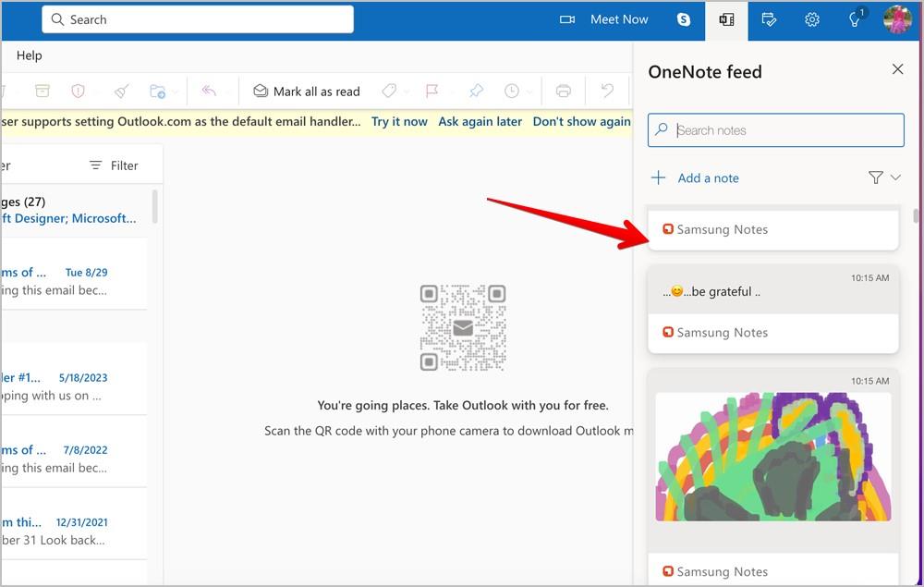The width and height of the screenshot is (924, 587).
Task: Click the Reply all arrow icon
Action: coord(209,91)
